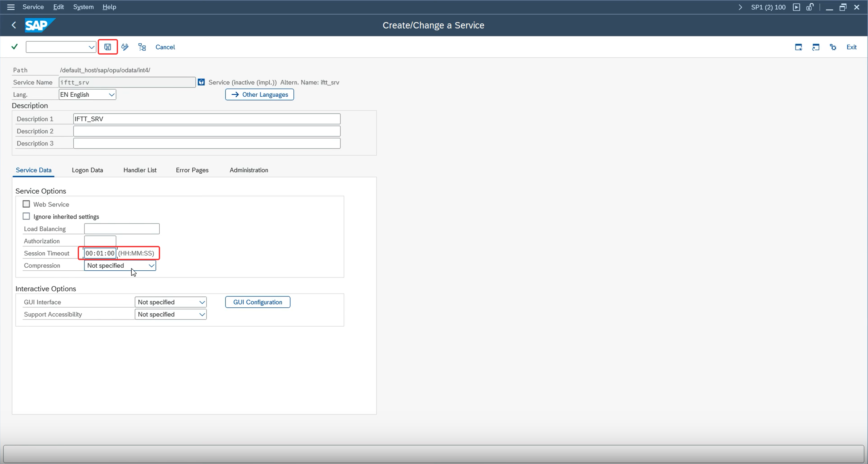Open the hierarchy tree toolbar icon

pos(142,47)
